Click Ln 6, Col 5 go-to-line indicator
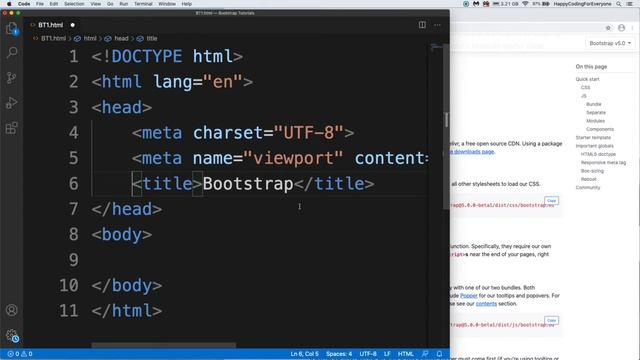The width and height of the screenshot is (640, 360). (x=304, y=354)
